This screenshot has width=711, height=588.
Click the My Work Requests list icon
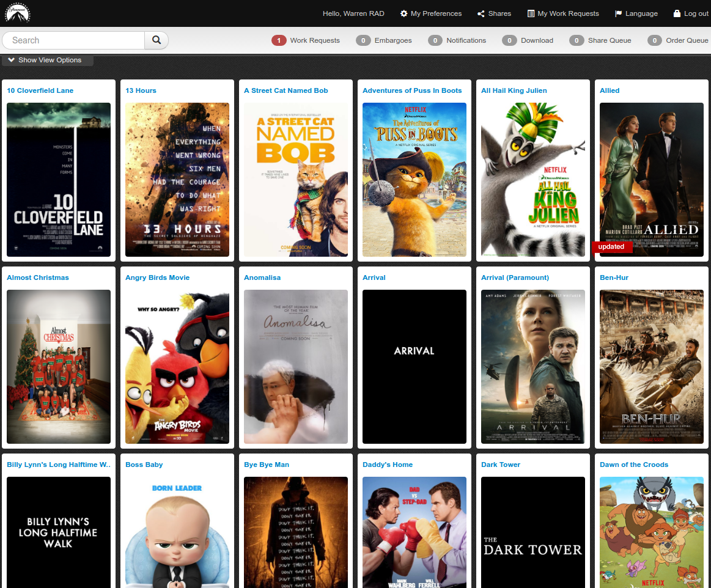click(x=531, y=13)
